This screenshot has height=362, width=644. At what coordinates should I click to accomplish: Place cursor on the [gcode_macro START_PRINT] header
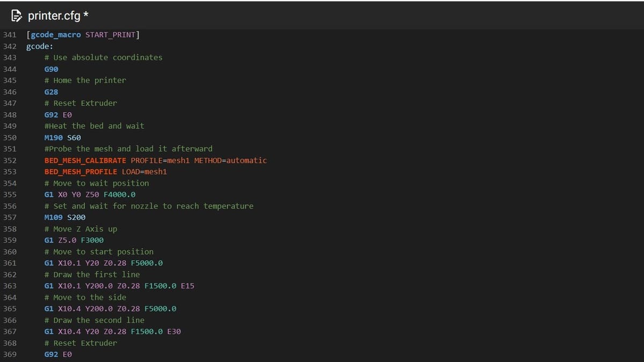tap(83, 35)
